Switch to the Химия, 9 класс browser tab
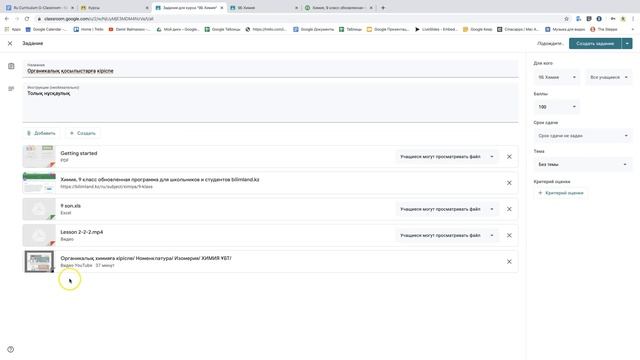Image resolution: width=640 pixels, height=360 pixels. point(338,8)
